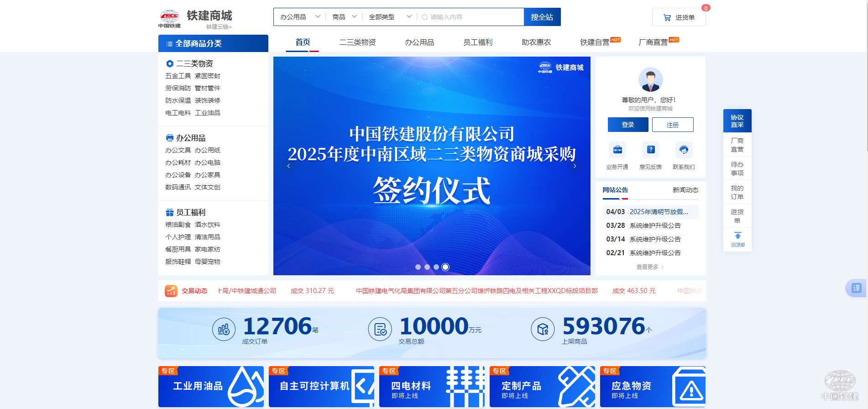Click the search input field

tap(472, 17)
